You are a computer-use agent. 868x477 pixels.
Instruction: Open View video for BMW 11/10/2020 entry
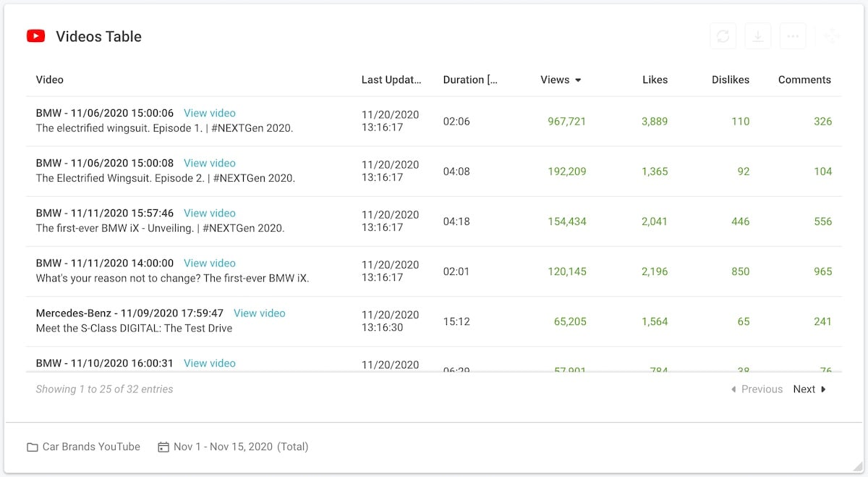(210, 363)
